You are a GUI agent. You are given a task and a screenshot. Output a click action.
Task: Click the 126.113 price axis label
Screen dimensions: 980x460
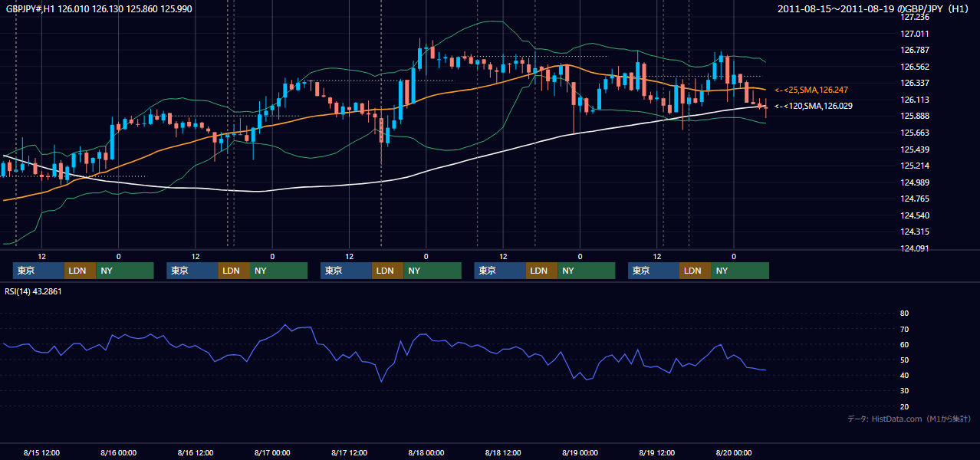coord(915,100)
